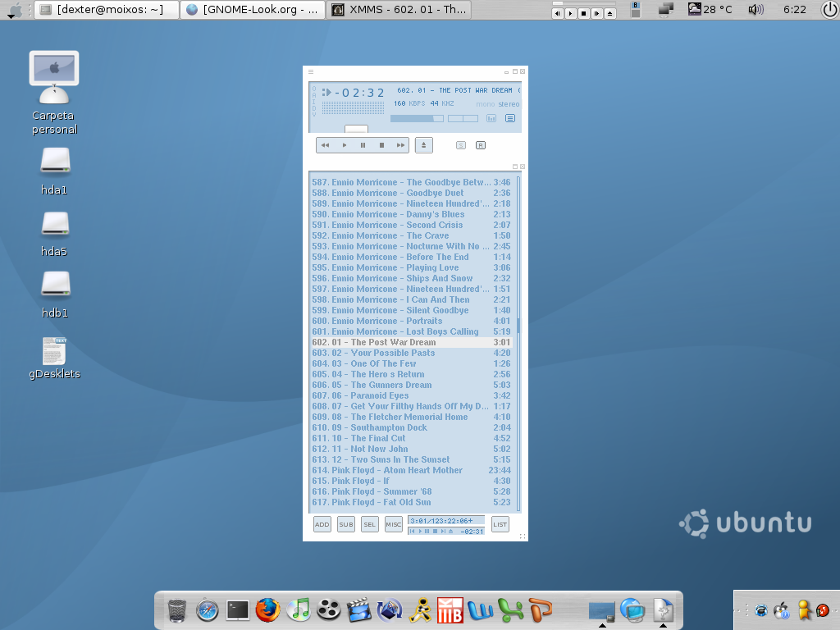Skip to previous track in XMMS main window
Screen dimensions: 840x630
tap(325, 145)
